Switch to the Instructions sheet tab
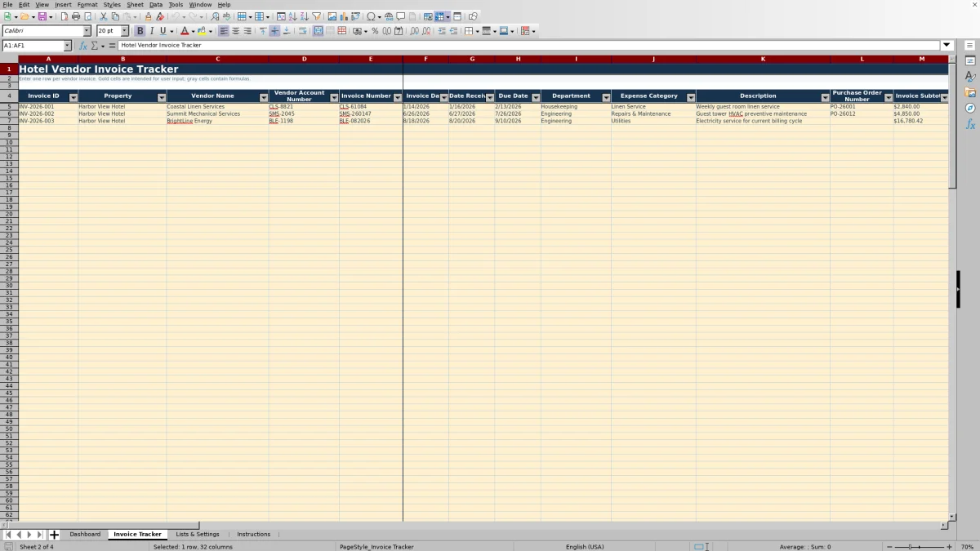Image resolution: width=980 pixels, height=551 pixels. [x=254, y=534]
